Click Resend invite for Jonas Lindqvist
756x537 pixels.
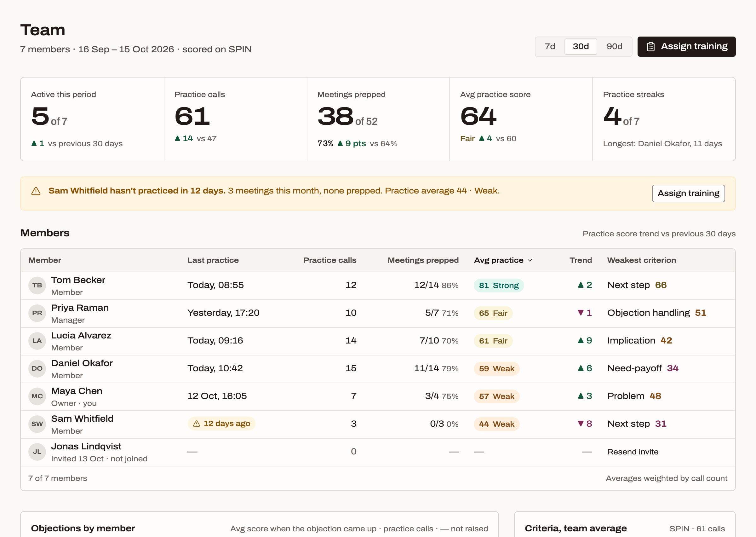633,452
